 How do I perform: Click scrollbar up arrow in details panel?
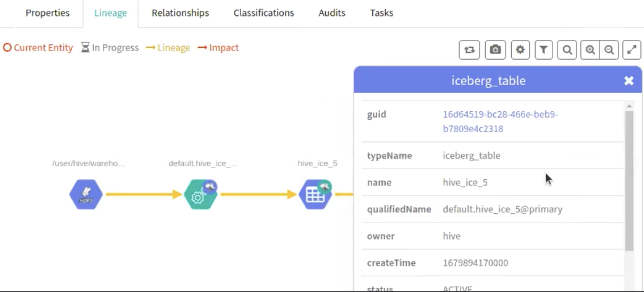click(x=629, y=106)
